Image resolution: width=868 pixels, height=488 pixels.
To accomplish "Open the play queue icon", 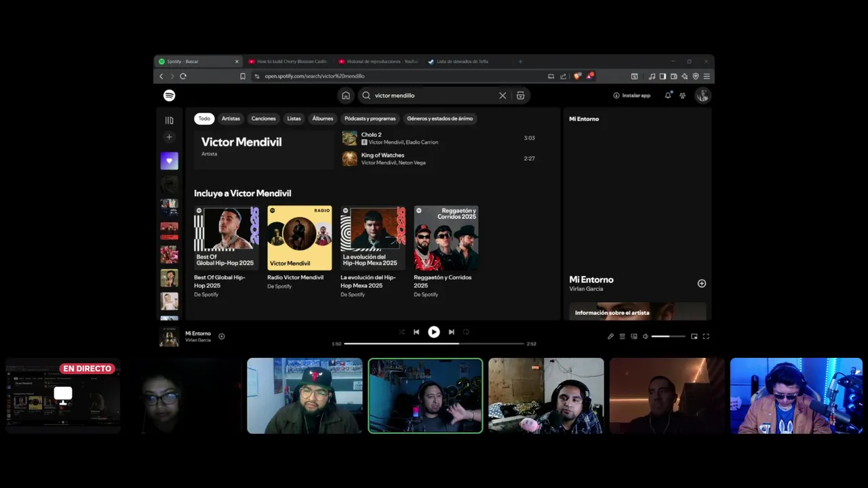I will tap(622, 336).
